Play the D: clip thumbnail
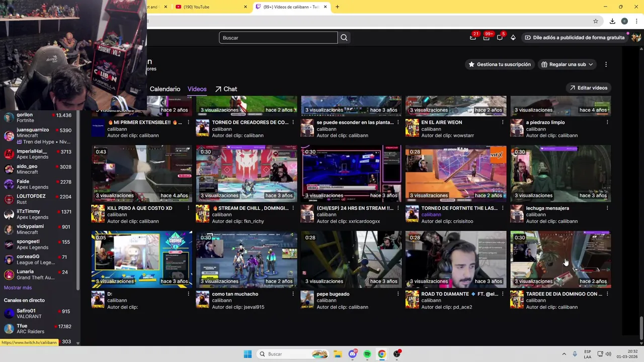The height and width of the screenshot is (362, 644). click(x=142, y=259)
